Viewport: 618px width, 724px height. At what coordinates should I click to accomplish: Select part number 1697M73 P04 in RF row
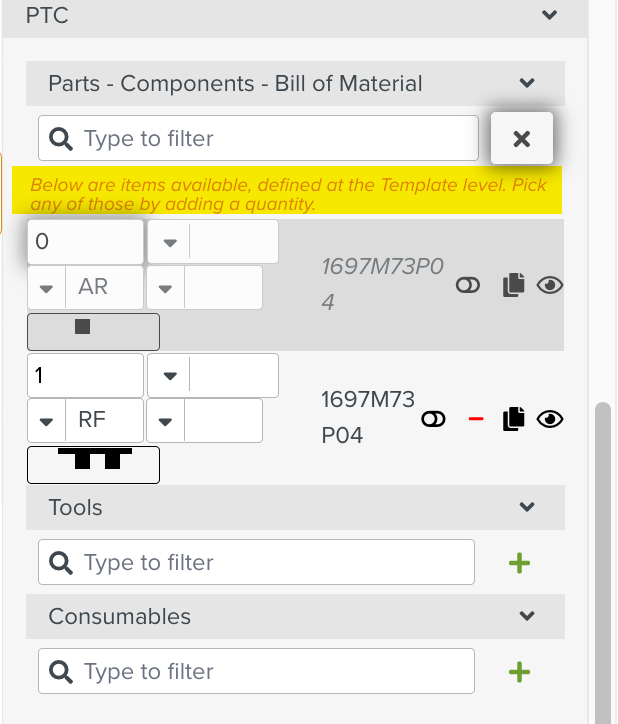pos(368,417)
